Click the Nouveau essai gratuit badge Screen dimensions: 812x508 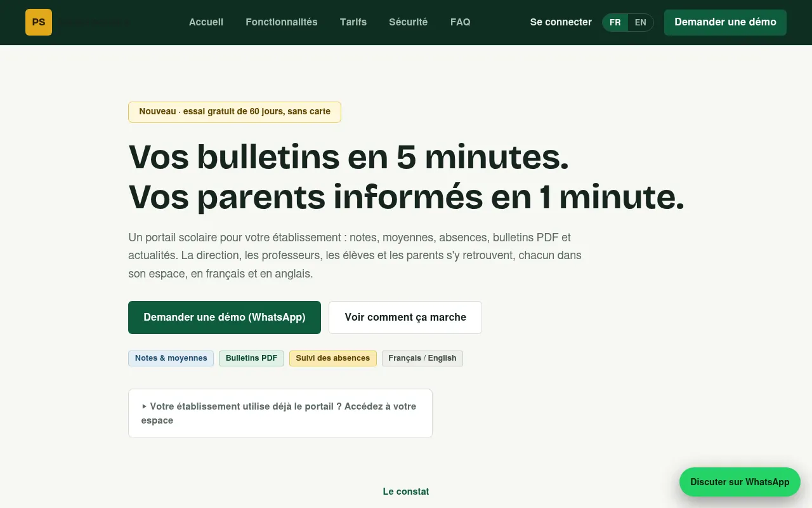[235, 112]
